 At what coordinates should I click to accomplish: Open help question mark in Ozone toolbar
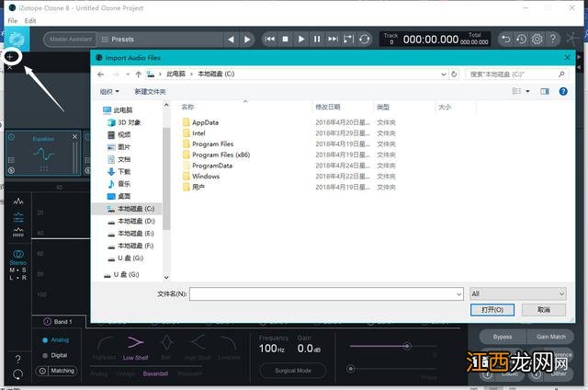pyautogui.click(x=553, y=39)
